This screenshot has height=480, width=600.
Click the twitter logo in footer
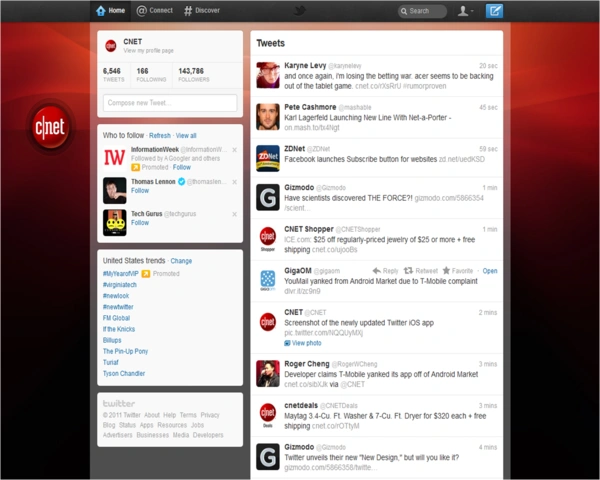[x=119, y=403]
